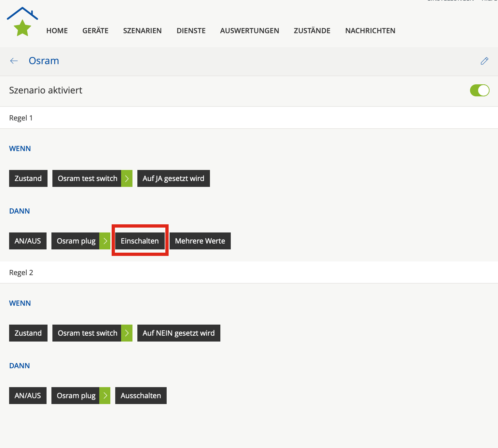Open ZUSTÄNDE in the navigation
498x448 pixels.
point(312,31)
